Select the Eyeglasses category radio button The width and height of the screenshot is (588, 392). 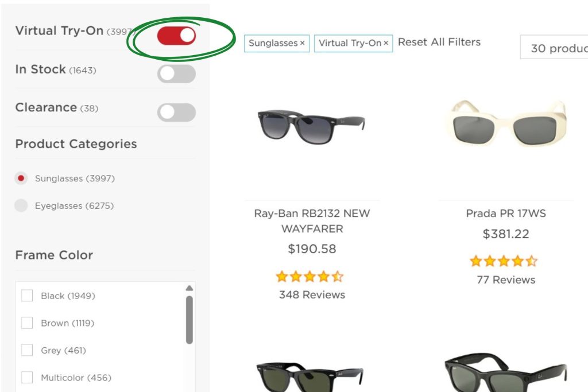point(21,205)
